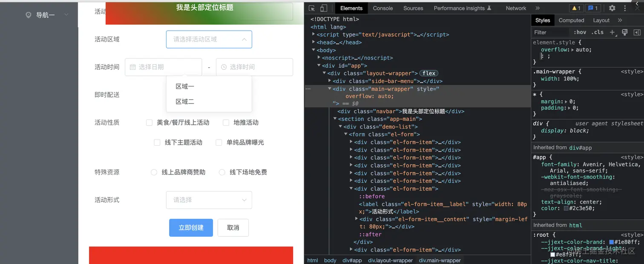
Task: Toggle the computed styles sidebar icon
Action: tap(637, 32)
